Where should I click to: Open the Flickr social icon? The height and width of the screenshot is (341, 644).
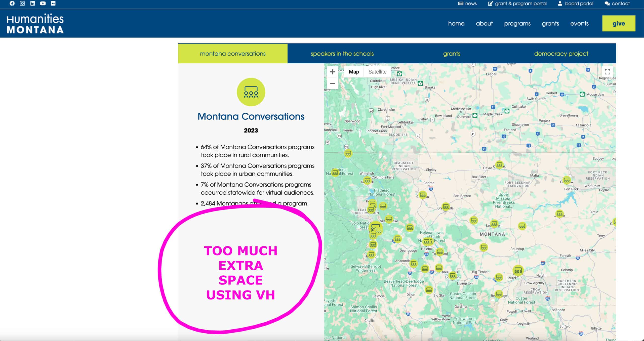53,4
